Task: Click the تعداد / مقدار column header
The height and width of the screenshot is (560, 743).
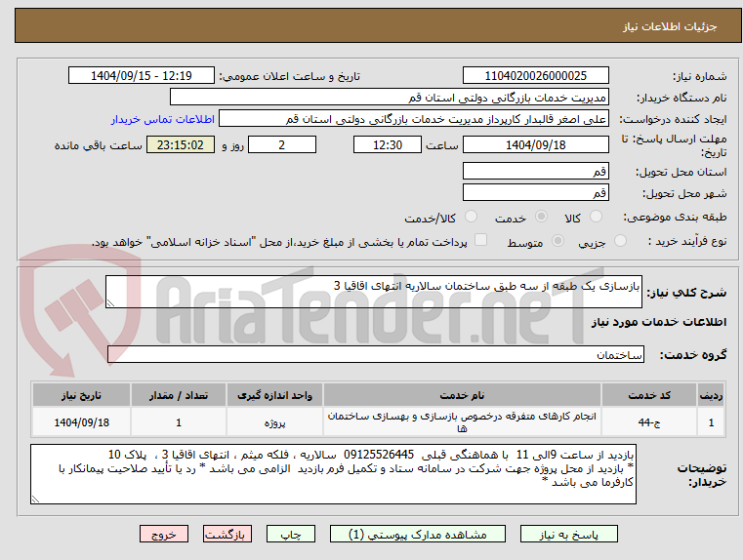Action: tap(179, 395)
